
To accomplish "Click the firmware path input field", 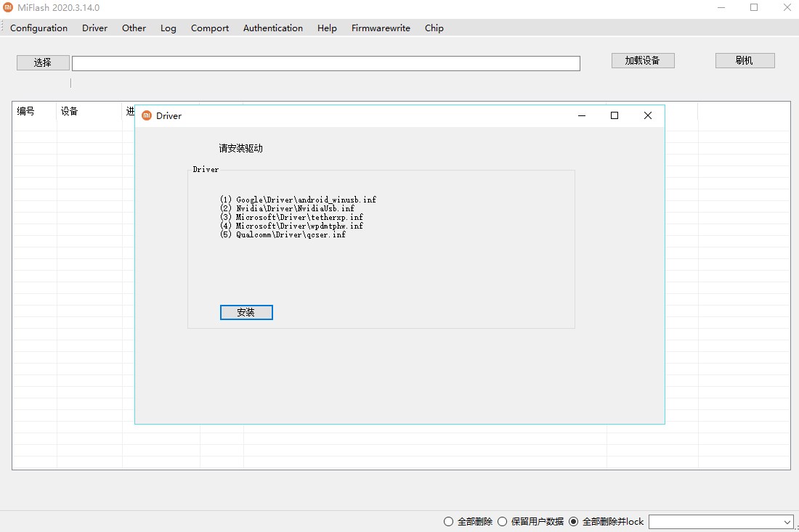I will [325, 64].
